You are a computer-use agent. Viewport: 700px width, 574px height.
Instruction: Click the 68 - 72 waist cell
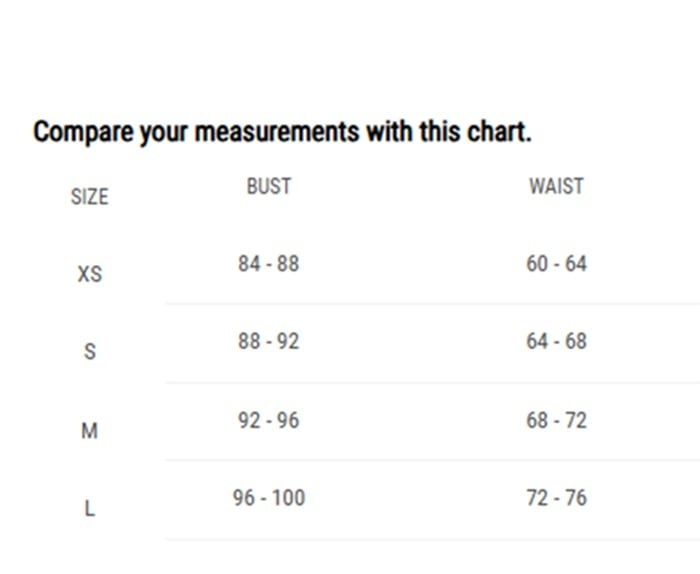(x=556, y=420)
